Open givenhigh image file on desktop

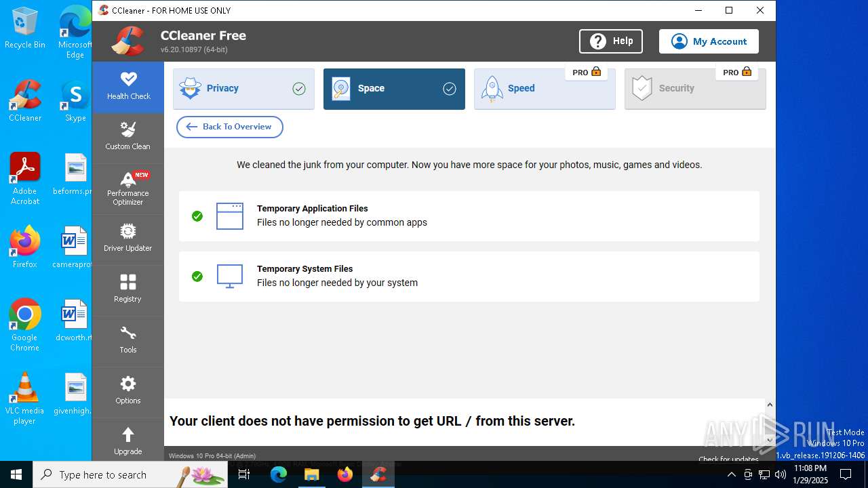click(74, 393)
